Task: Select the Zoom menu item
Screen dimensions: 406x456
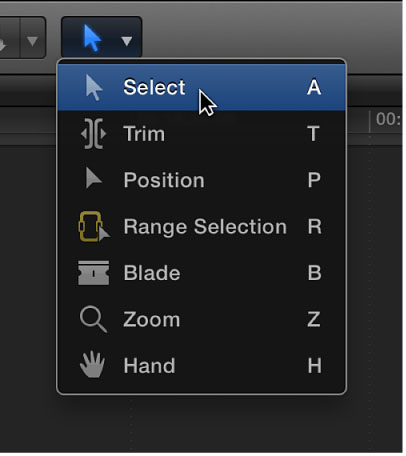Action: [x=152, y=319]
